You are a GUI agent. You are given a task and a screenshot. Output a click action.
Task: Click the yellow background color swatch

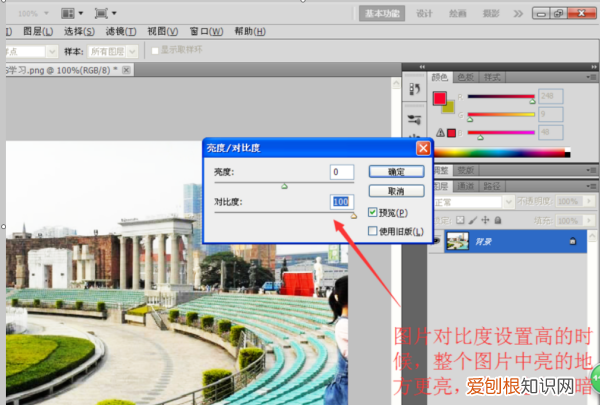(x=450, y=109)
